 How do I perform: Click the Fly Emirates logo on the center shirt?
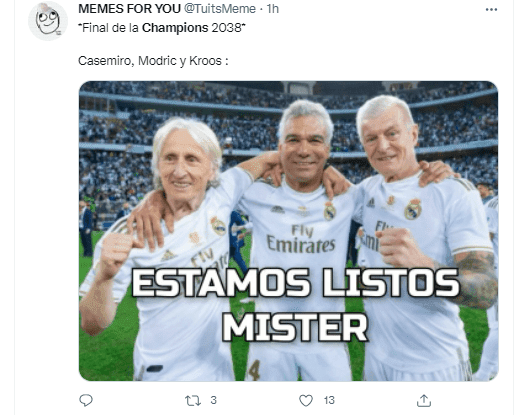click(301, 239)
